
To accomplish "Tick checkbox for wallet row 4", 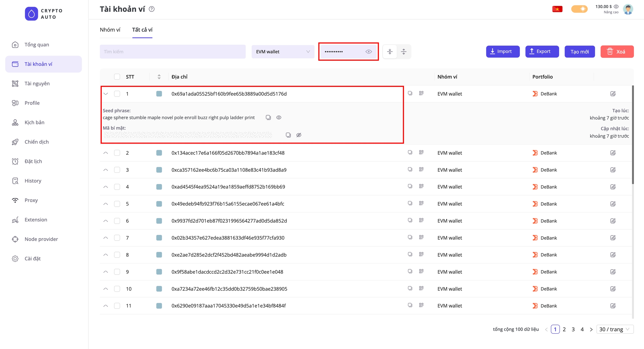I will pyautogui.click(x=117, y=187).
